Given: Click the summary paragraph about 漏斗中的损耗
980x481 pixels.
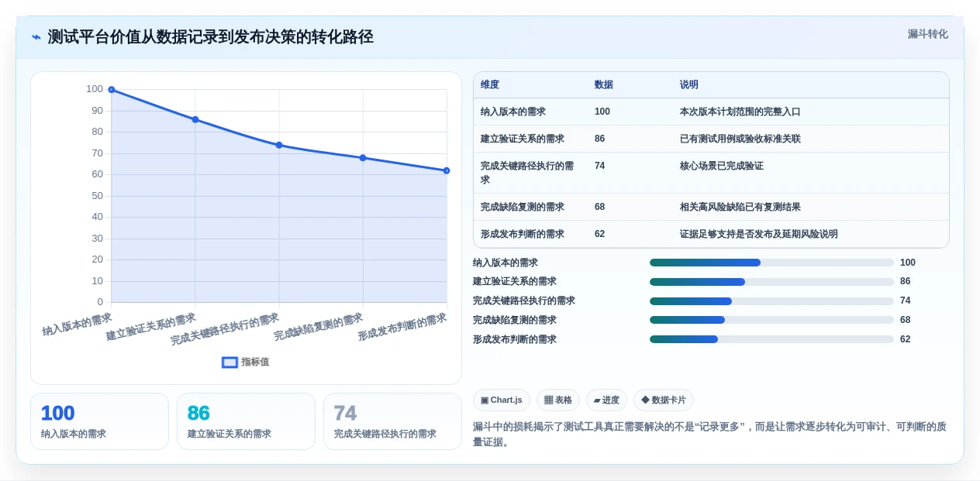Looking at the screenshot, I should click(x=709, y=435).
